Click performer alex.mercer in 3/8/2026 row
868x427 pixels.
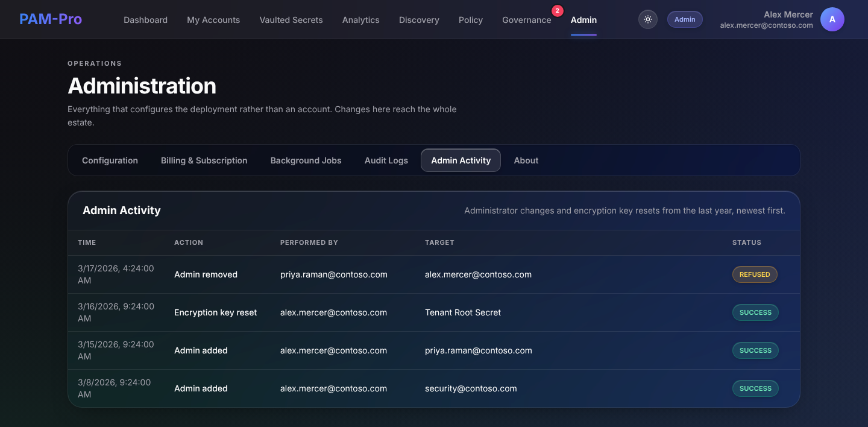334,388
